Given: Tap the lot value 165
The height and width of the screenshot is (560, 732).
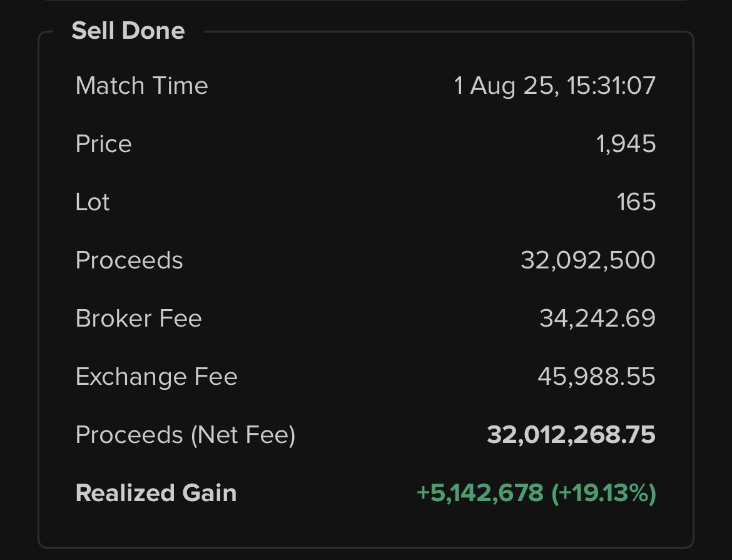Looking at the screenshot, I should [x=636, y=202].
